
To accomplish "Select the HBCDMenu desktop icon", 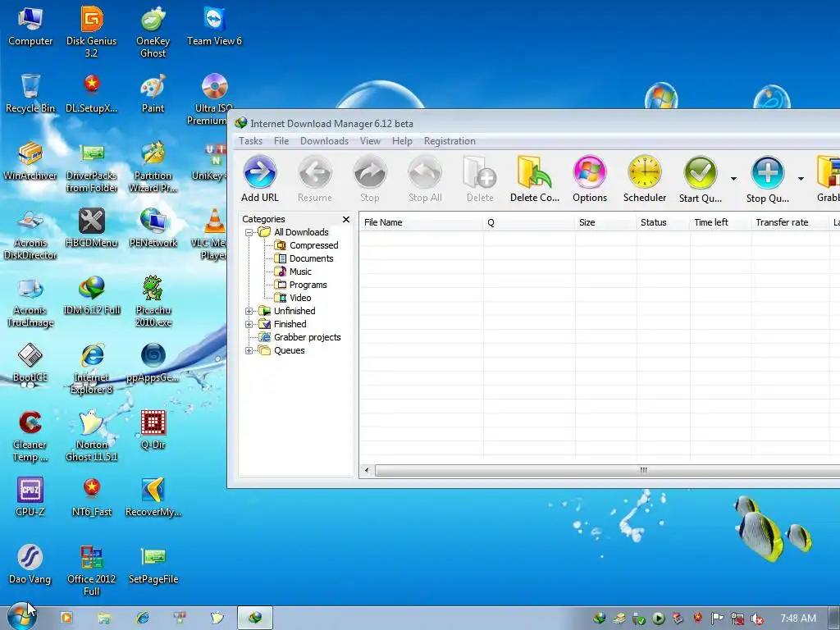I will point(92,228).
